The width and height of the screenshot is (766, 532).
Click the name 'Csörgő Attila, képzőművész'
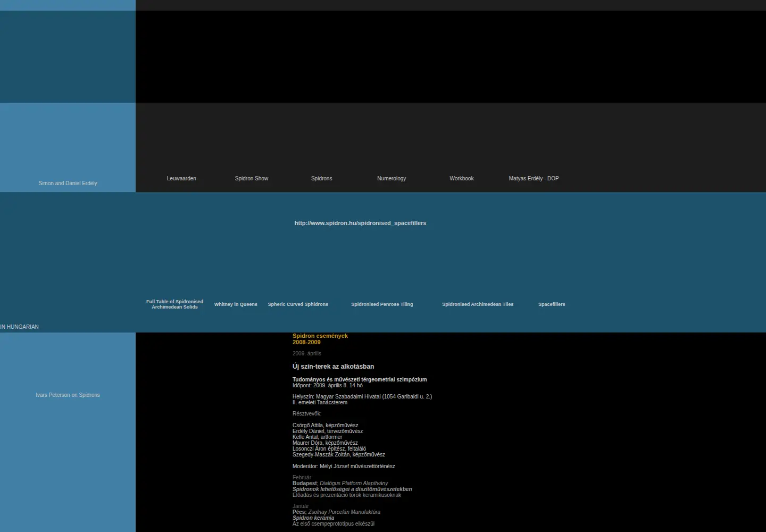(326, 425)
